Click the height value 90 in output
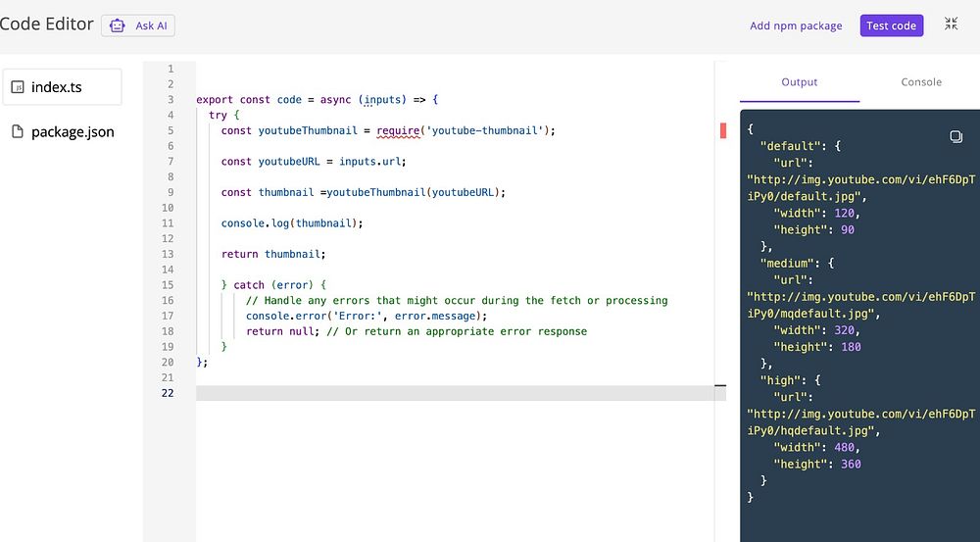Viewport: 980px width, 542px height. 848,230
